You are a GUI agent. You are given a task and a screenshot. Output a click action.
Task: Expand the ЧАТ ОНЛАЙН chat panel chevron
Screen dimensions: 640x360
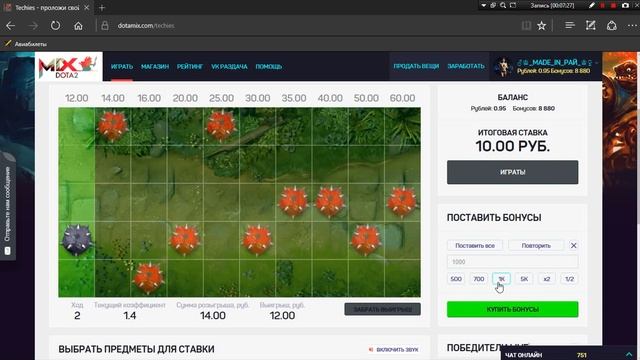coord(629,355)
